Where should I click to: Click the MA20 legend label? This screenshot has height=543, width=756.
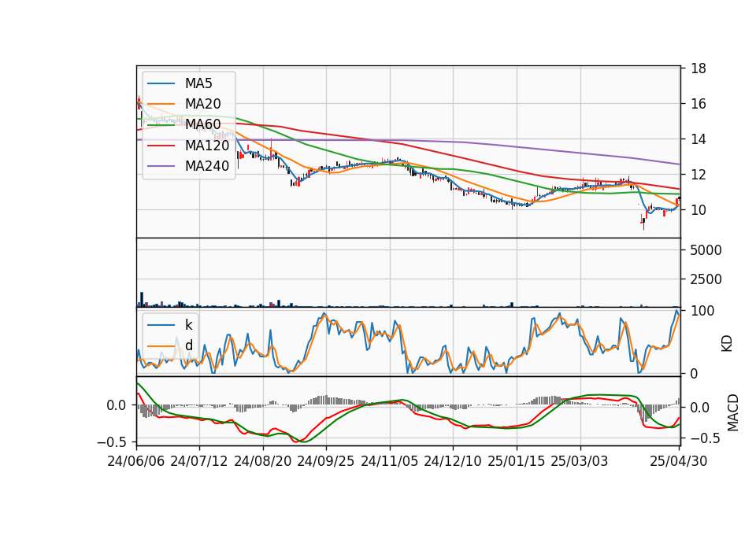[202, 104]
